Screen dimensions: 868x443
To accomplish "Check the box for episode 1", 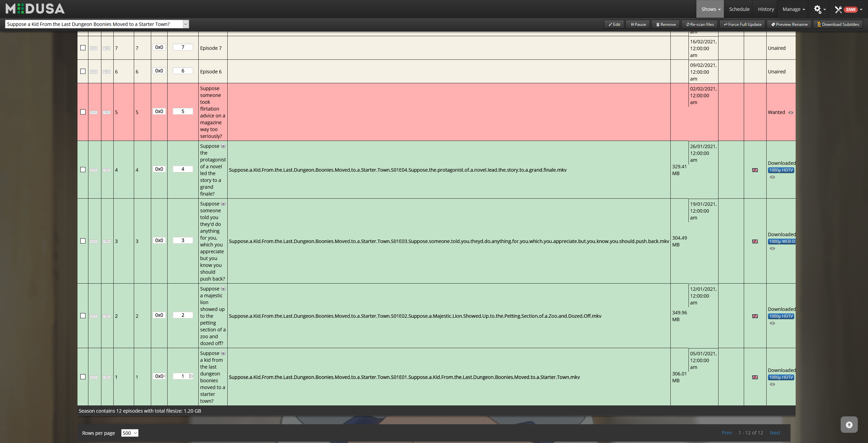I will click(83, 377).
